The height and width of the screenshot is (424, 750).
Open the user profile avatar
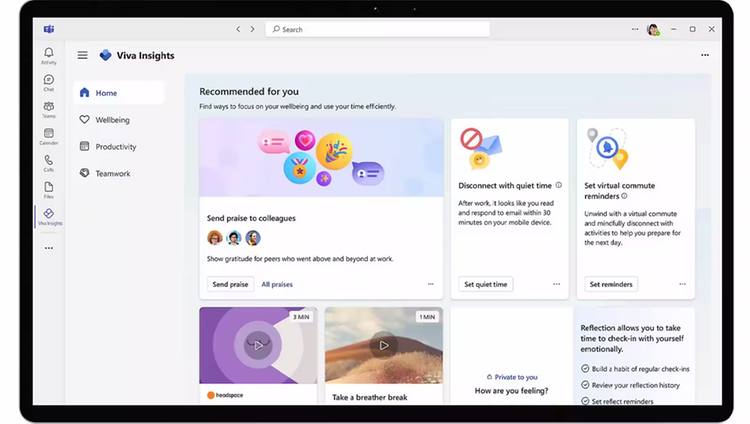(x=653, y=30)
